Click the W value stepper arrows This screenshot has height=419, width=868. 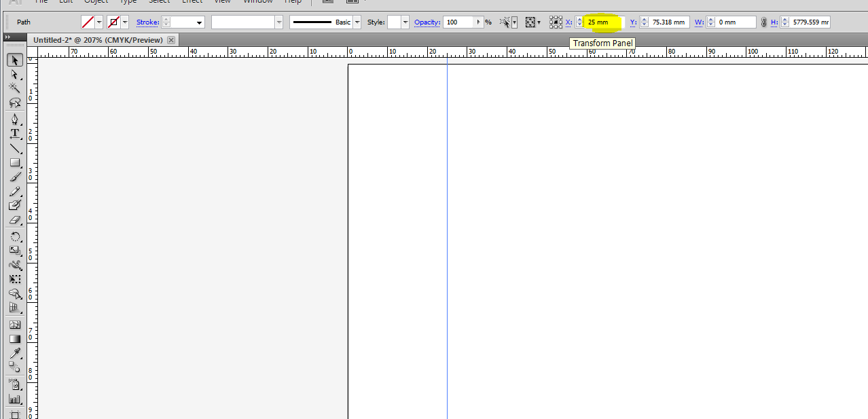tap(710, 22)
